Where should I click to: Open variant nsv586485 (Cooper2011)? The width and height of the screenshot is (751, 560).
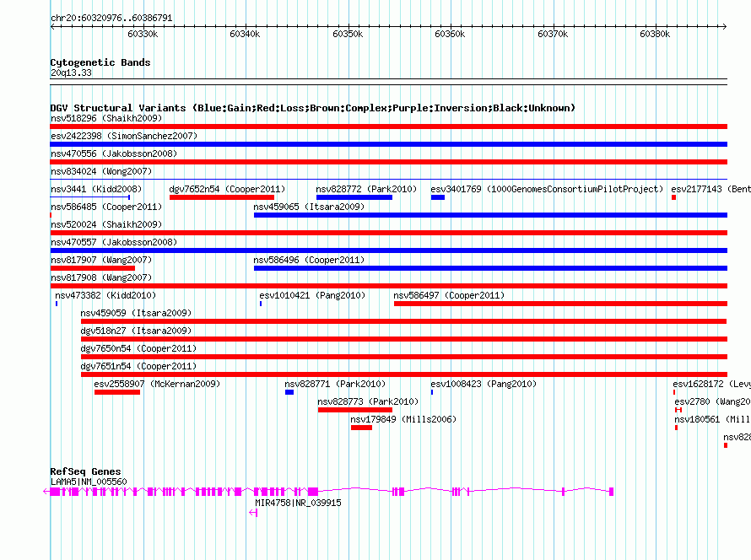[x=106, y=207]
